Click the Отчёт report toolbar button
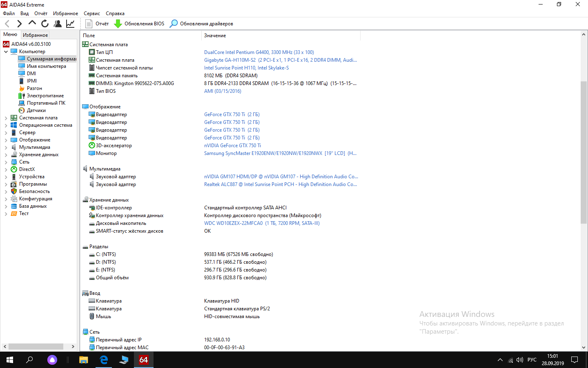588x368 pixels. pos(97,24)
